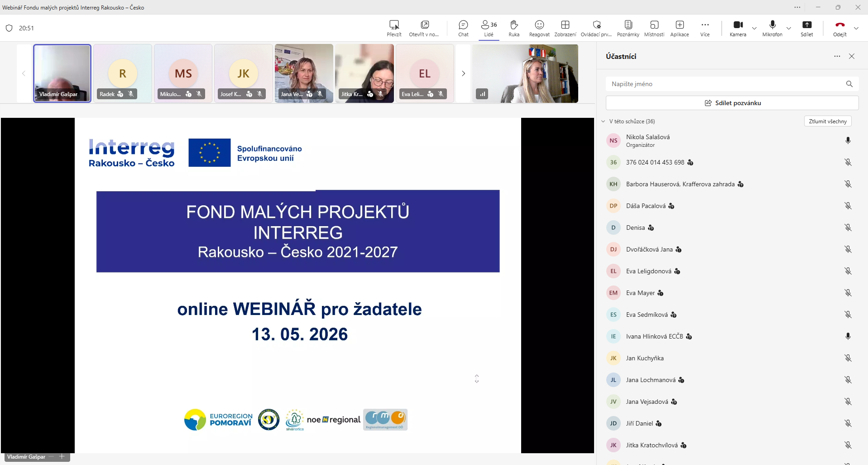Select Vladimír Gašpar video thumbnail
868x465 pixels.
pyautogui.click(x=62, y=73)
